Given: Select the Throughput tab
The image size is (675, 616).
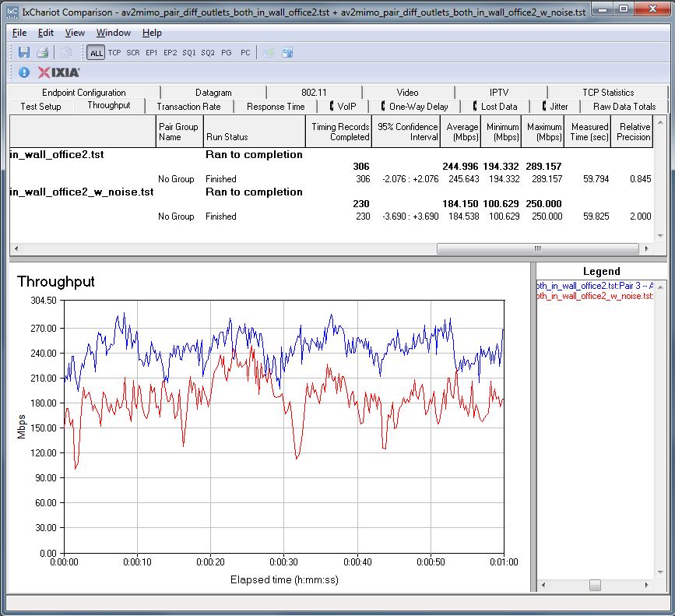Looking at the screenshot, I should (109, 105).
